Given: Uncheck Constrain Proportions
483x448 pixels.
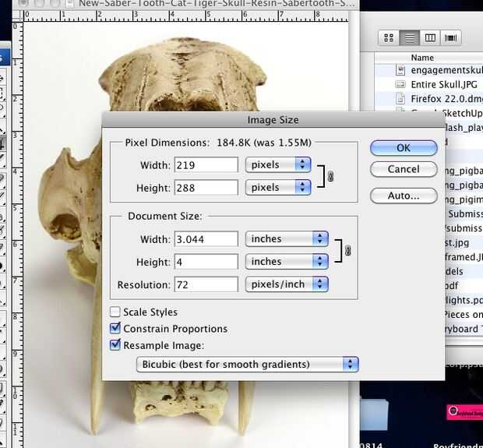Looking at the screenshot, I should tap(115, 329).
